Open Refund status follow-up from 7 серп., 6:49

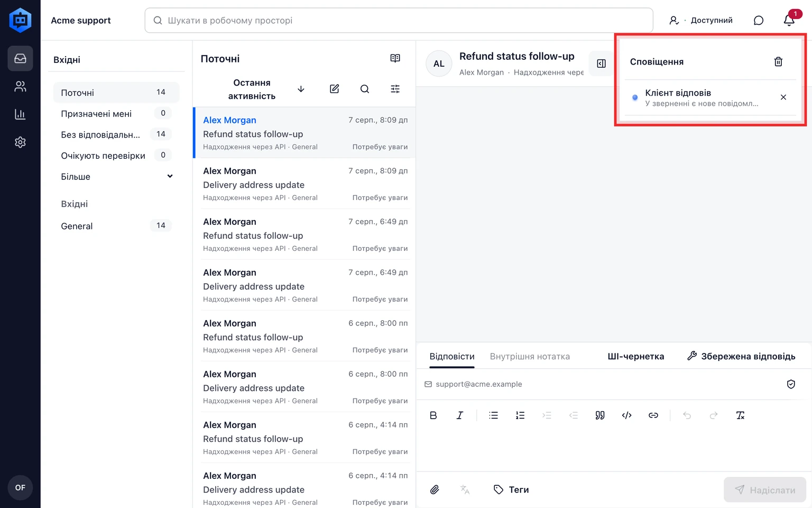point(304,234)
